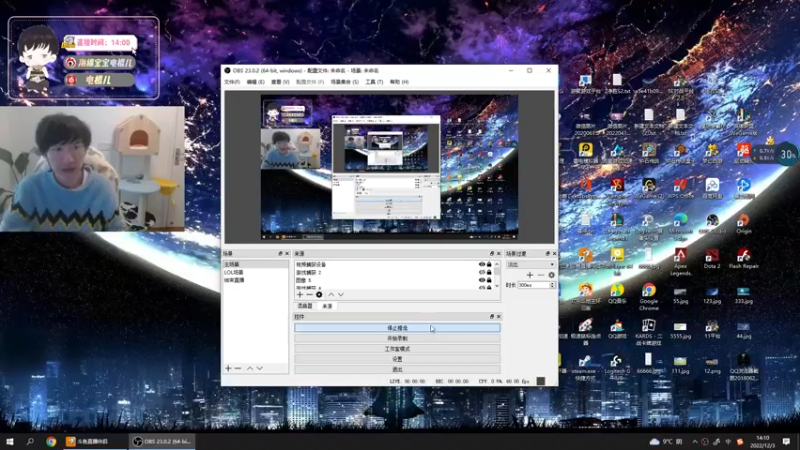Screen dimensions: 800x450
Task: Click the Settings (设置) button in controls
Action: click(x=397, y=359)
